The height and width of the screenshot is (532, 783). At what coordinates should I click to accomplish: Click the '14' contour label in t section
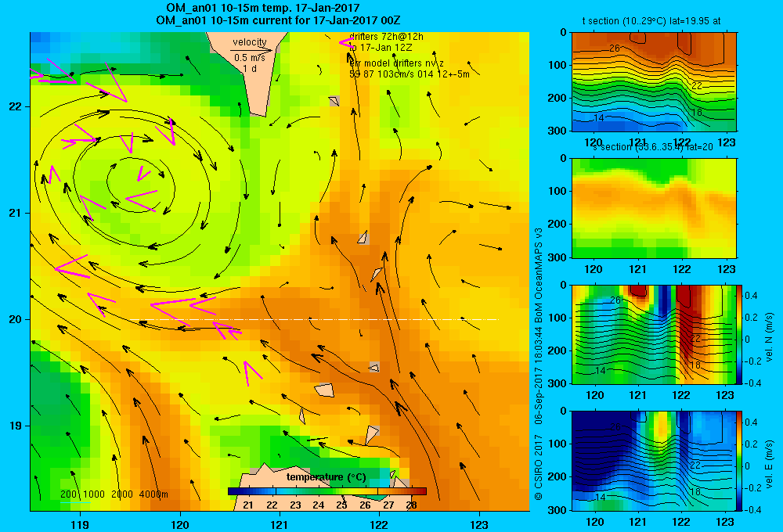[x=599, y=118]
